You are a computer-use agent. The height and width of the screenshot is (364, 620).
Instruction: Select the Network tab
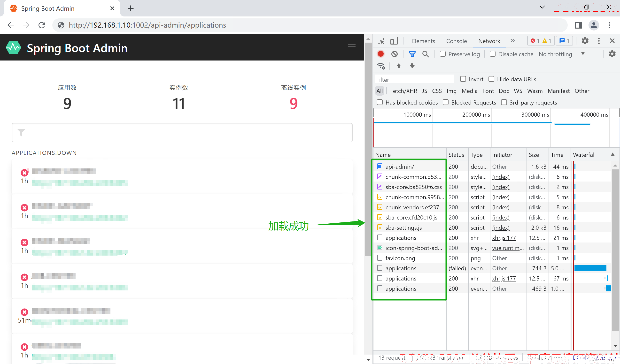[489, 41]
